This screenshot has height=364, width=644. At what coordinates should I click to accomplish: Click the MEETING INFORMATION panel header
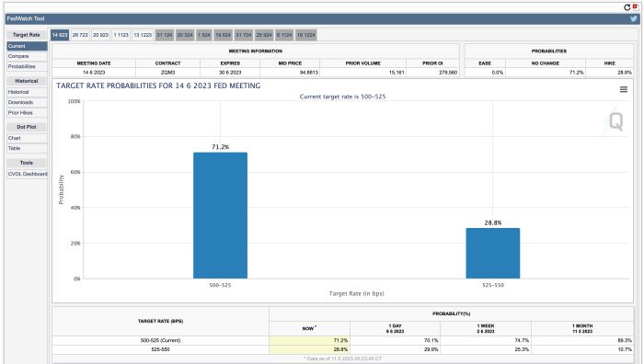(x=256, y=51)
